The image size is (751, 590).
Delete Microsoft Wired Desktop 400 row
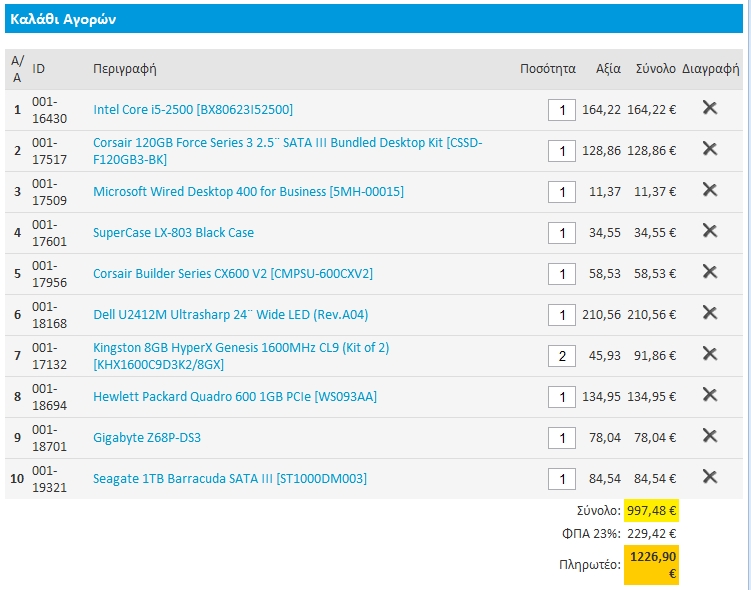coord(710,190)
